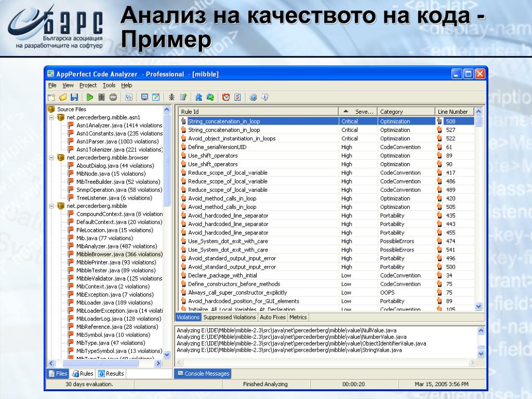
Task: Start analysis with the green play icon
Action: [89, 97]
